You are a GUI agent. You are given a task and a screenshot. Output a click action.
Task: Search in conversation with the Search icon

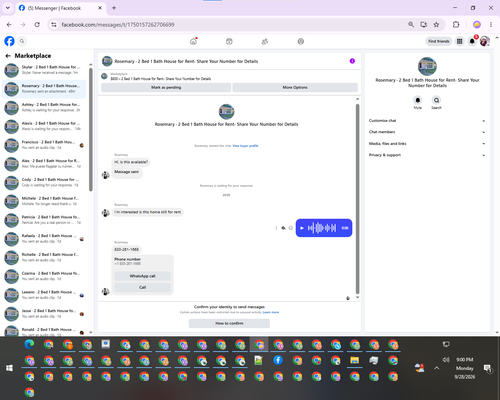[436, 100]
